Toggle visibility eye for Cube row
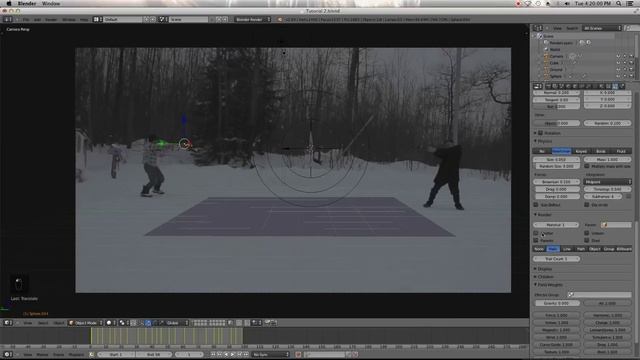This screenshot has height=360, width=640. (618, 63)
